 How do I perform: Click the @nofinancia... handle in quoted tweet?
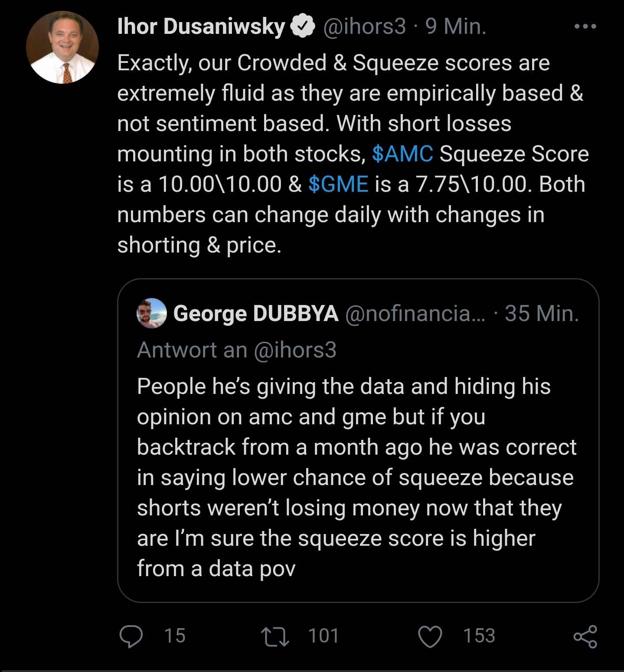pyautogui.click(x=415, y=313)
